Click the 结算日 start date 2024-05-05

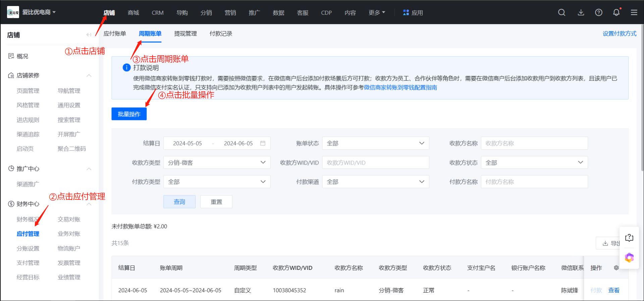pyautogui.click(x=187, y=143)
